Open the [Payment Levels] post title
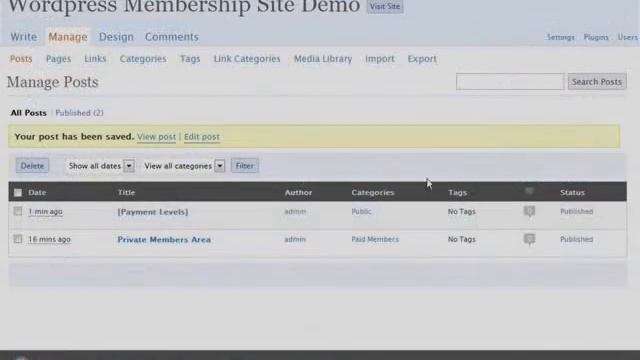Viewport: 640px width, 360px height. coord(153,212)
